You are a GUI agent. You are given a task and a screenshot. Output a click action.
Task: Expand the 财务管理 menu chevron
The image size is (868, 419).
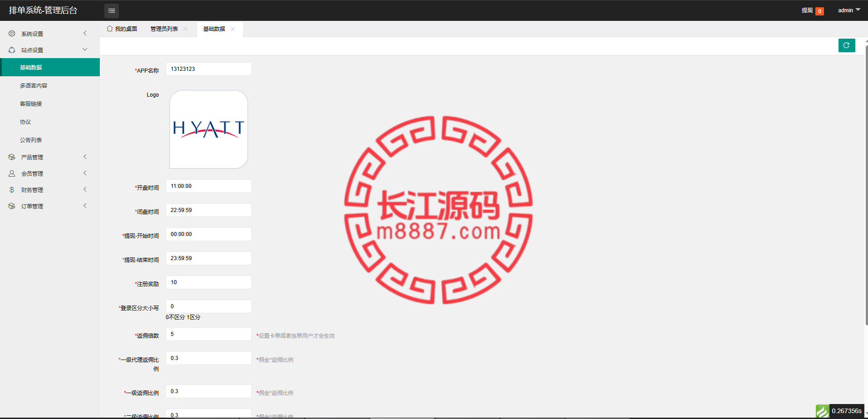(85, 189)
